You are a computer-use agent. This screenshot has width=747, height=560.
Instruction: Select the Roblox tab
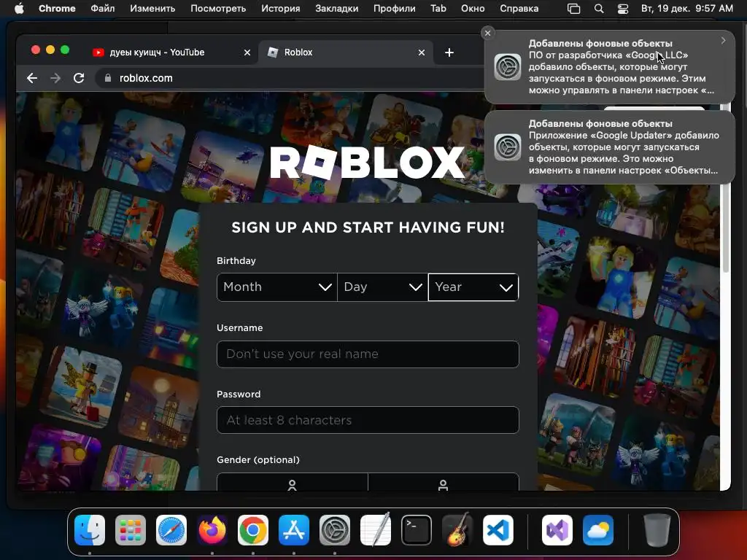(x=346, y=52)
